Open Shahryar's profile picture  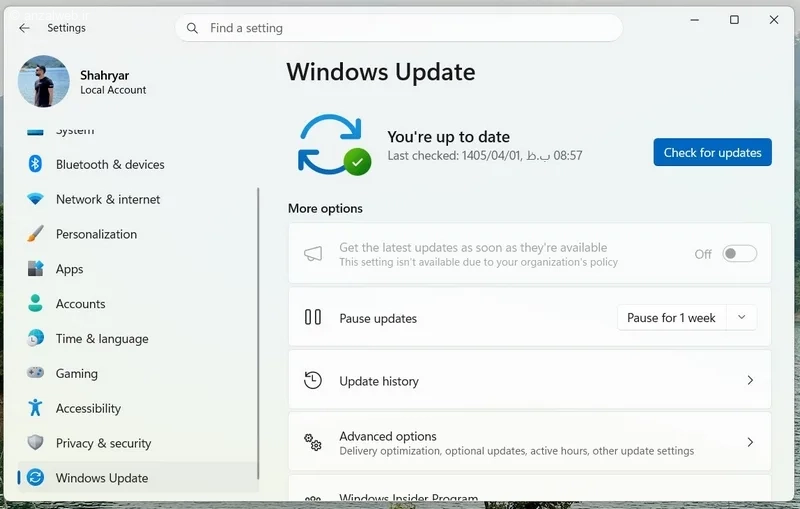(43, 82)
